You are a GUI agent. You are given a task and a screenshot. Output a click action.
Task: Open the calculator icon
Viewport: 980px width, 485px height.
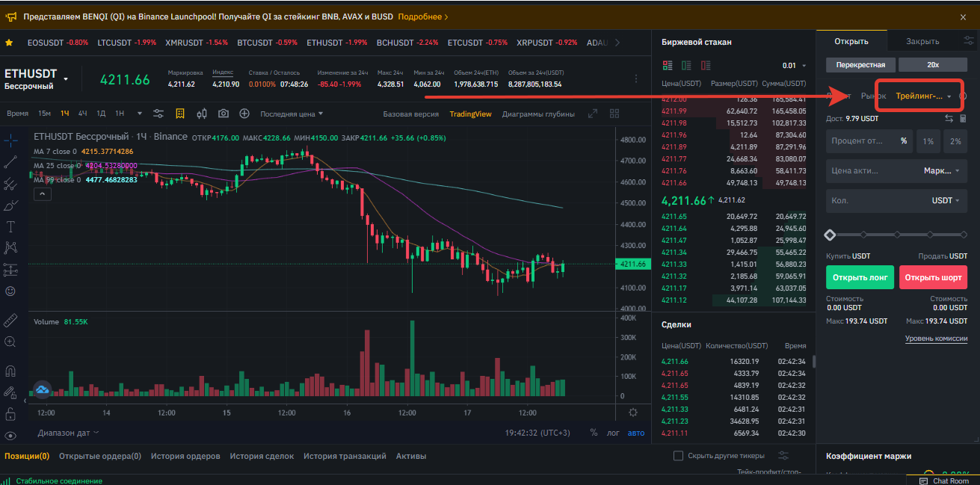pos(963,118)
